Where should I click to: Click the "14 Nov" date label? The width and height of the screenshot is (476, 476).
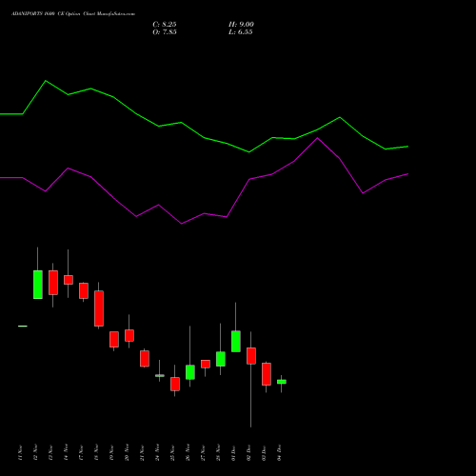pyautogui.click(x=66, y=452)
